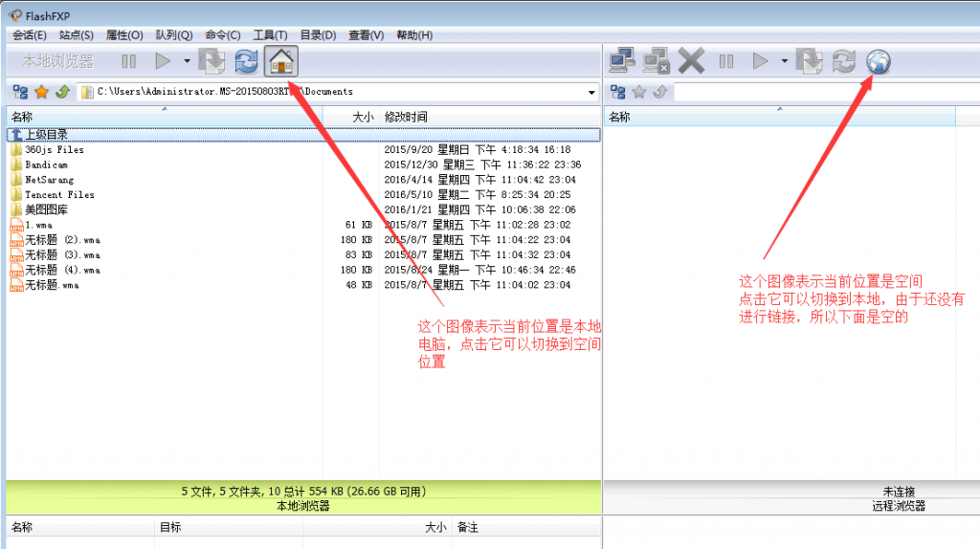This screenshot has height=549, width=980.
Task: Open local favorites star icon
Action: click(41, 92)
